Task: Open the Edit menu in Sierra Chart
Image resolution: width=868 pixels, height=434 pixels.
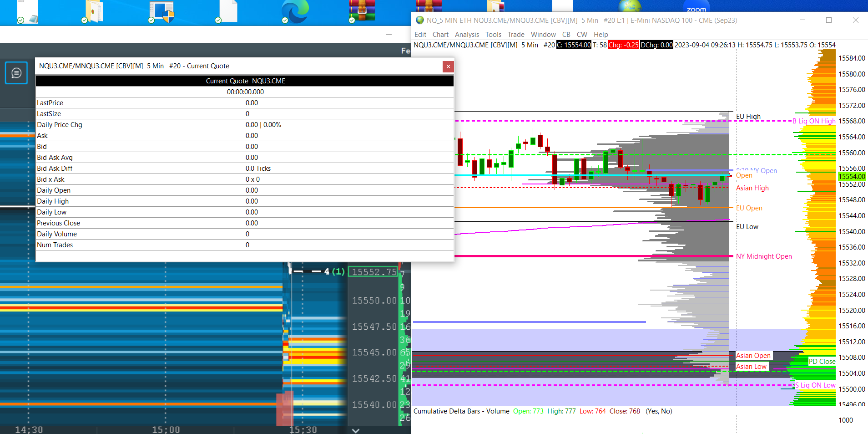Action: (420, 35)
